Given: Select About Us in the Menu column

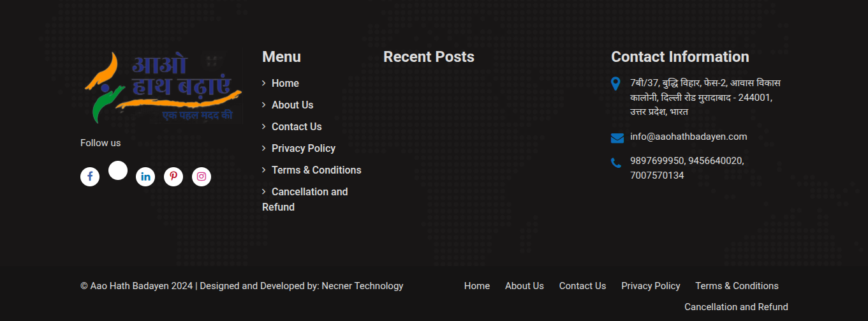Looking at the screenshot, I should click(x=292, y=105).
